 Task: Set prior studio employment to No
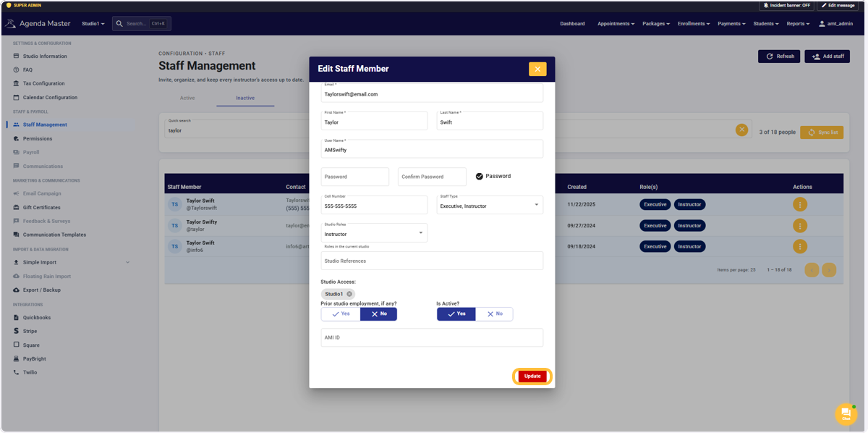coord(379,314)
